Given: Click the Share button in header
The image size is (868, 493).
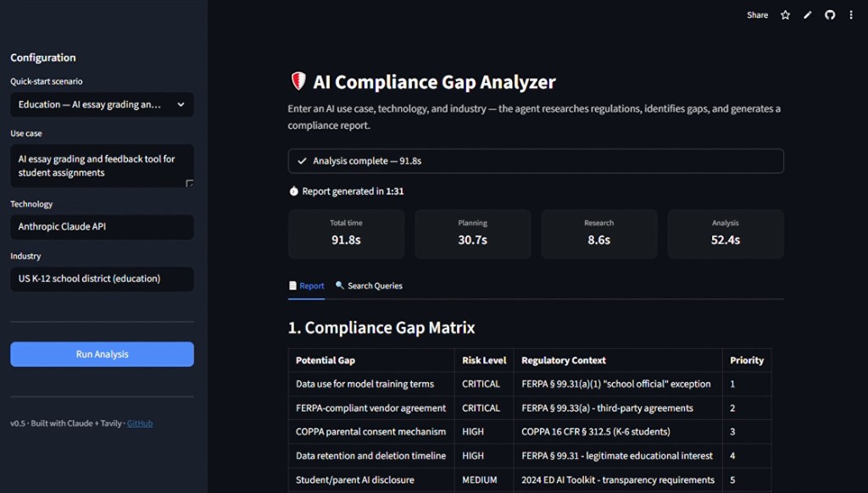Looking at the screenshot, I should click(x=757, y=15).
